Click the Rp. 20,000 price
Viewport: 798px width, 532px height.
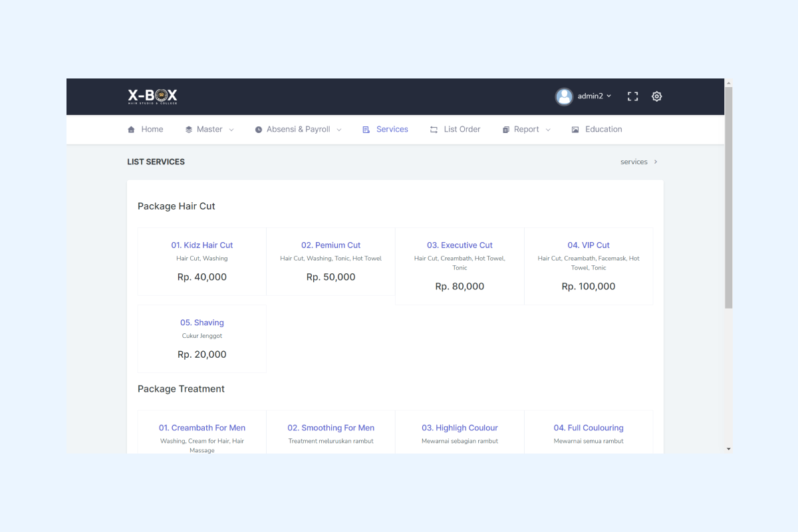pyautogui.click(x=202, y=354)
